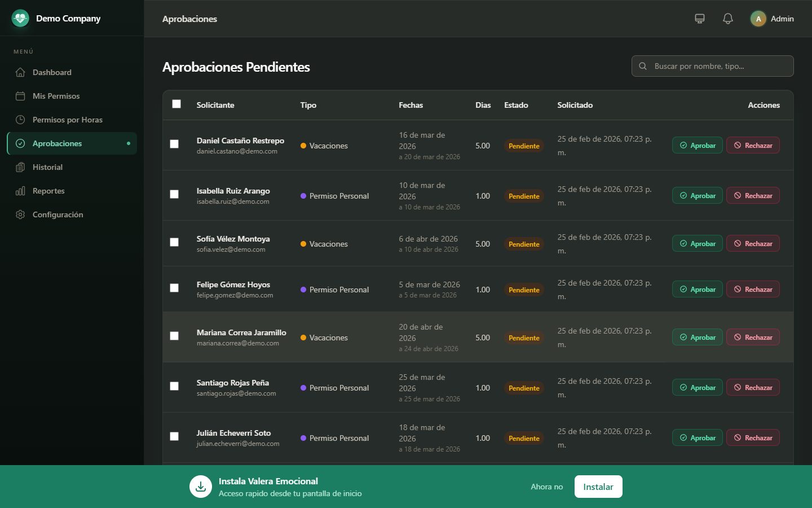
Task: Dismiss the install banner with Ahora no
Action: click(x=546, y=487)
